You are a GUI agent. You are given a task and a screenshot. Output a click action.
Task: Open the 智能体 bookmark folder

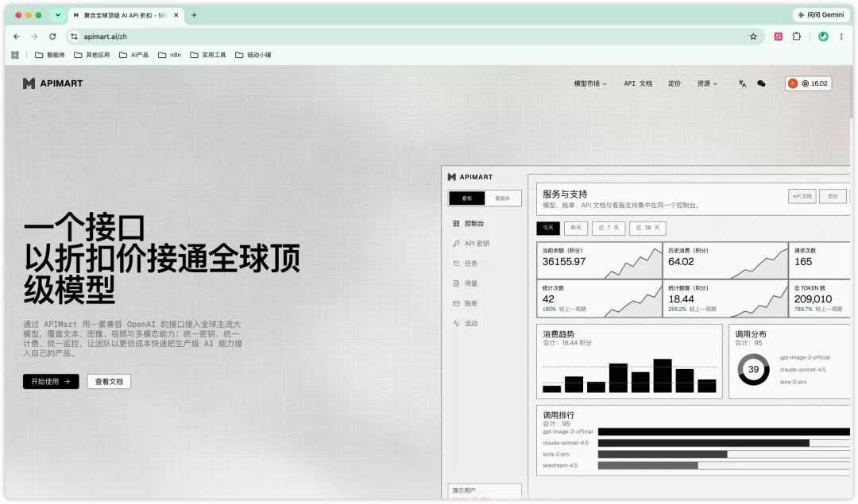pos(50,55)
